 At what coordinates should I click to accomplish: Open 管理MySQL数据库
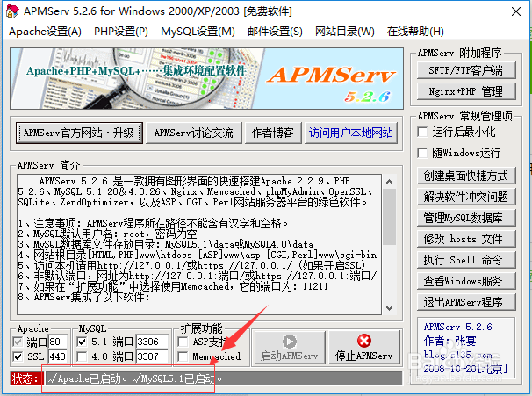[x=466, y=218]
